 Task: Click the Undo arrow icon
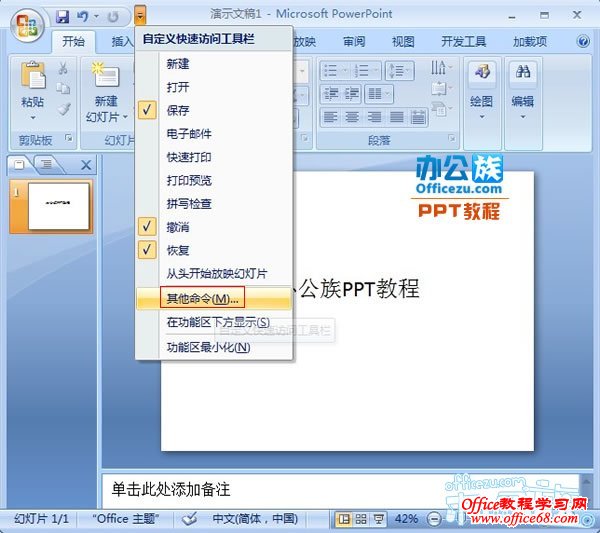[x=82, y=16]
